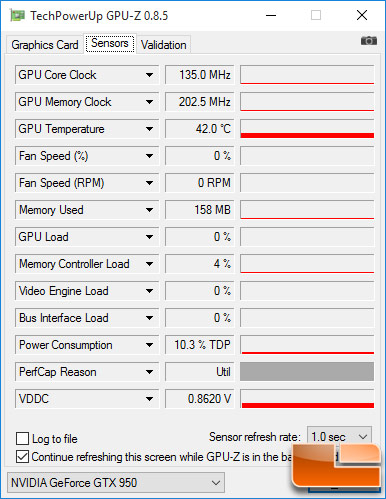Open the Power Consumption dropdown arrow
This screenshot has width=386, height=499.
click(149, 345)
